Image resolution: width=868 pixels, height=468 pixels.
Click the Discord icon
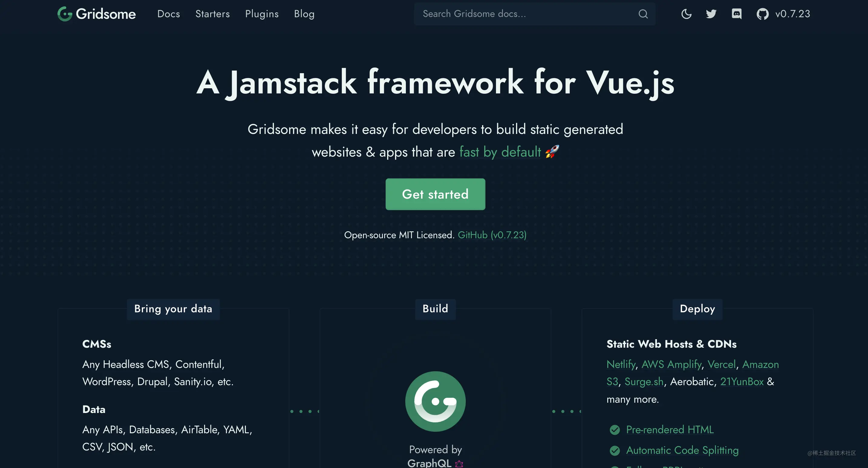click(736, 13)
